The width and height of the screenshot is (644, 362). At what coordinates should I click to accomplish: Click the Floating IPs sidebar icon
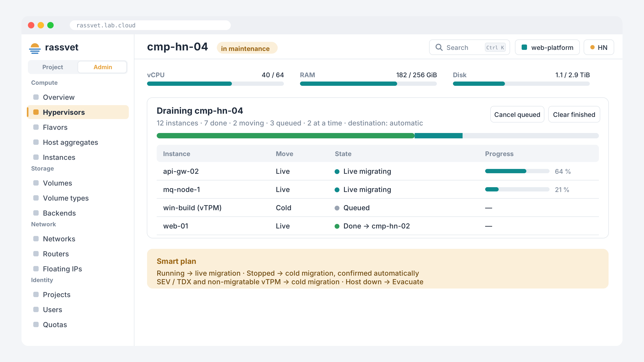[x=36, y=269]
